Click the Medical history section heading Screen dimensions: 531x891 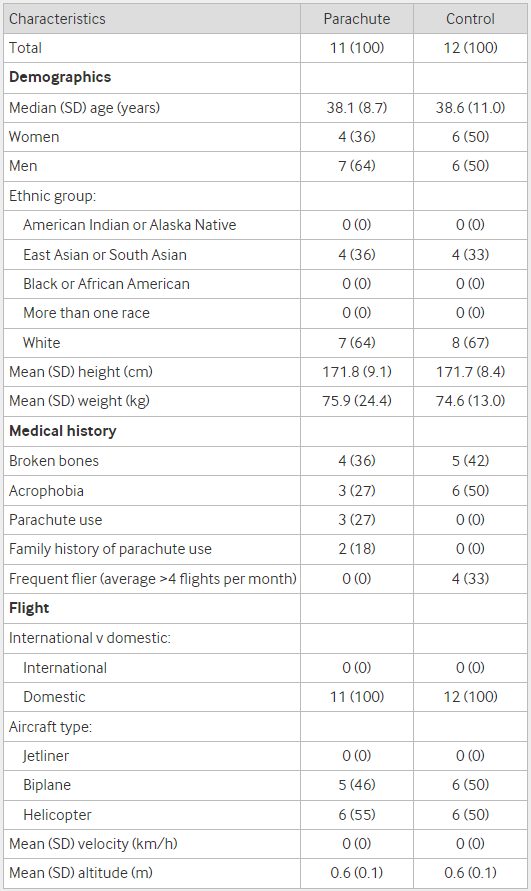63,431
